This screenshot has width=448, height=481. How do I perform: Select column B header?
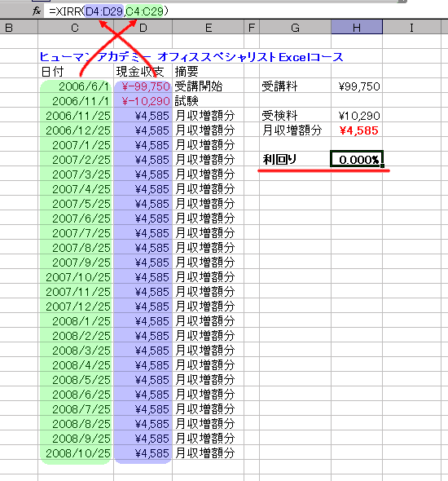coord(19,28)
